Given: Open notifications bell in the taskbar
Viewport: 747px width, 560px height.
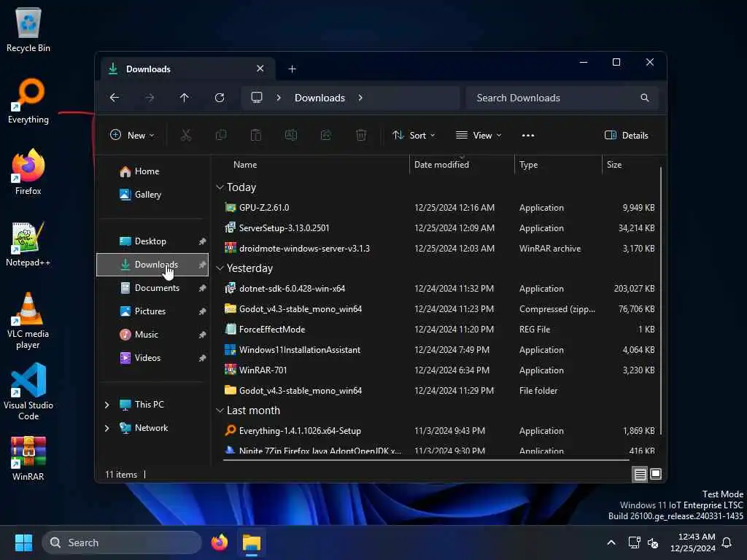Looking at the screenshot, I should [727, 542].
